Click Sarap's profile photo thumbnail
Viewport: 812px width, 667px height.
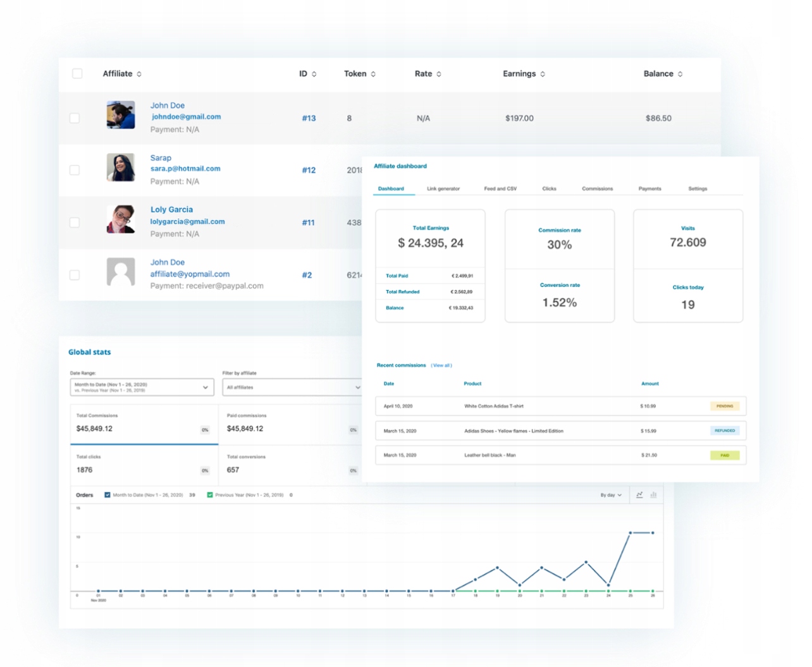click(121, 168)
